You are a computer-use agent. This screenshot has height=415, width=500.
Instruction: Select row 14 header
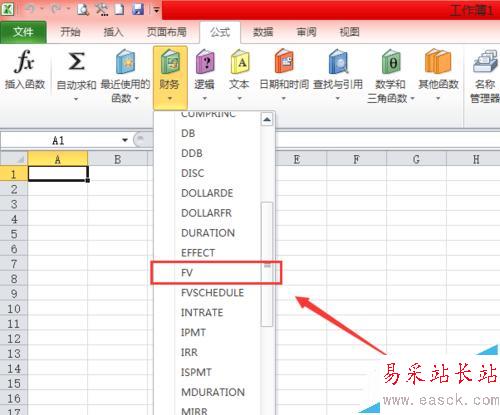pos(14,368)
